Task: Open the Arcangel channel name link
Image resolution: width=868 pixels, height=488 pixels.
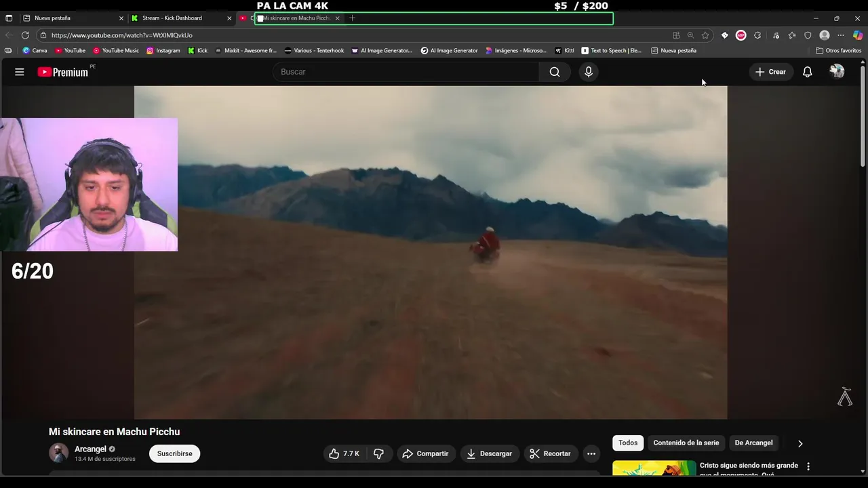Action: 90,449
